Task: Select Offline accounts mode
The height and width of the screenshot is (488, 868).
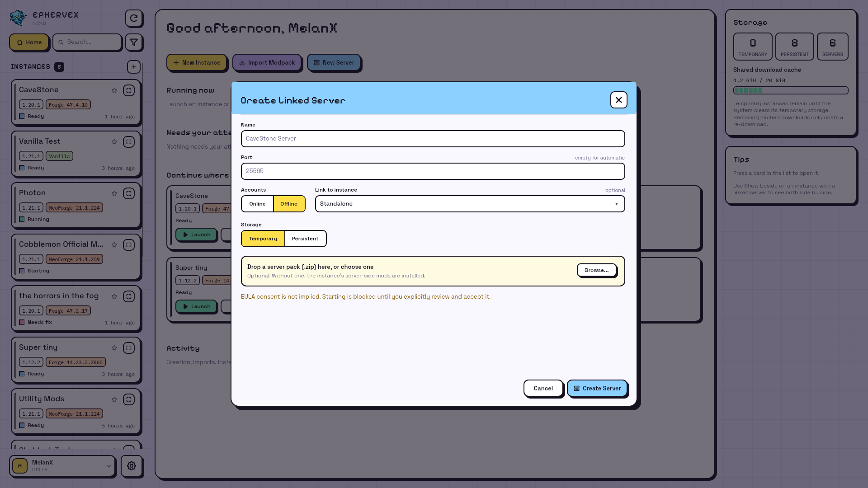Action: click(x=289, y=204)
